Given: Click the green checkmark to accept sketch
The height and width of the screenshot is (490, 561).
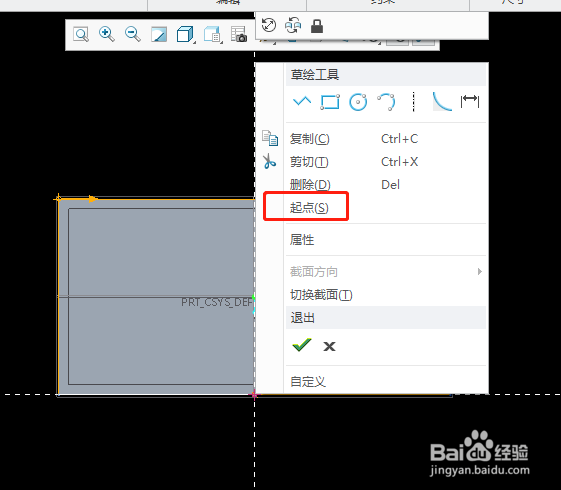Looking at the screenshot, I should [x=302, y=345].
